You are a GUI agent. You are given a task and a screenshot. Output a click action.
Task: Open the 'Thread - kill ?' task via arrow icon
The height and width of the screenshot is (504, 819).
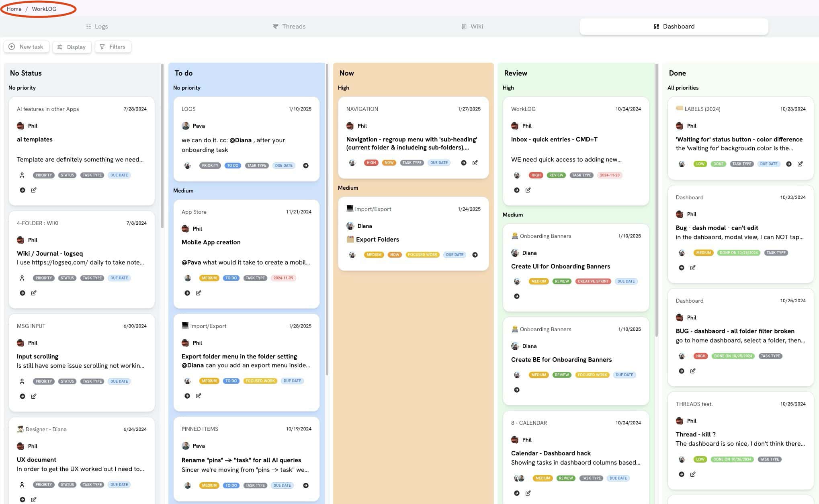pos(682,474)
